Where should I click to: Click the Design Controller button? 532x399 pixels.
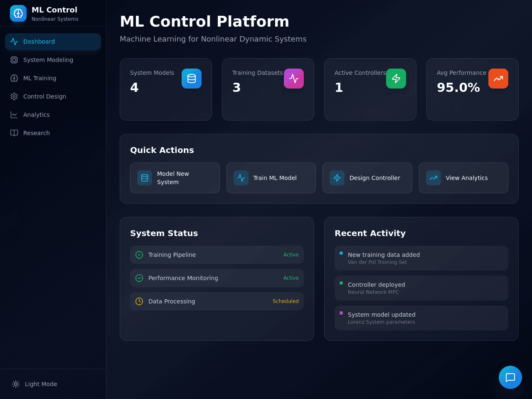367,178
